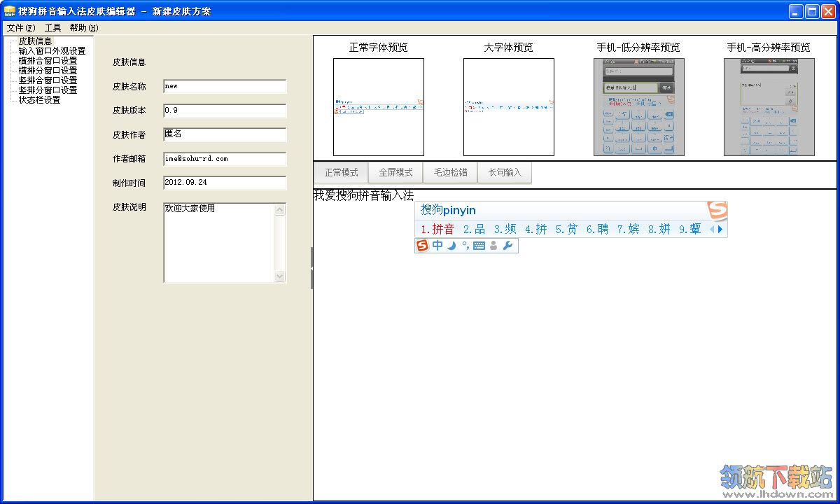Viewport: 840px width, 504px height.
Task: Click the next page arrow in candidate bar
Action: (720, 229)
